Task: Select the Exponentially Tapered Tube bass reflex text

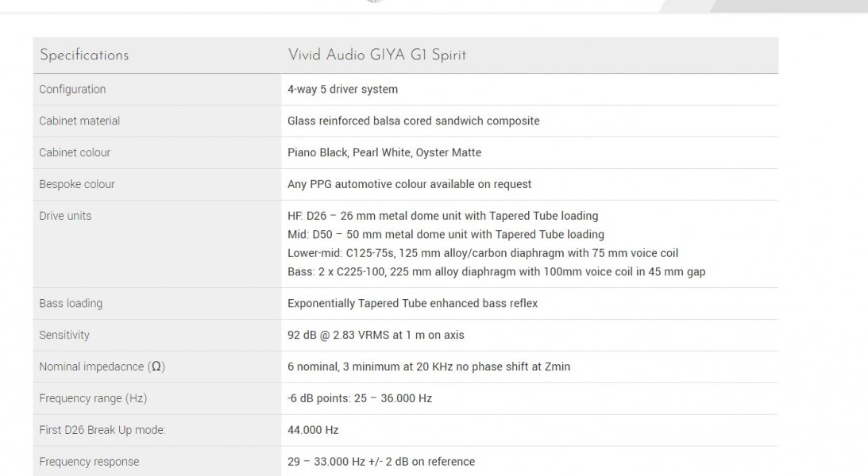Action: [x=412, y=303]
